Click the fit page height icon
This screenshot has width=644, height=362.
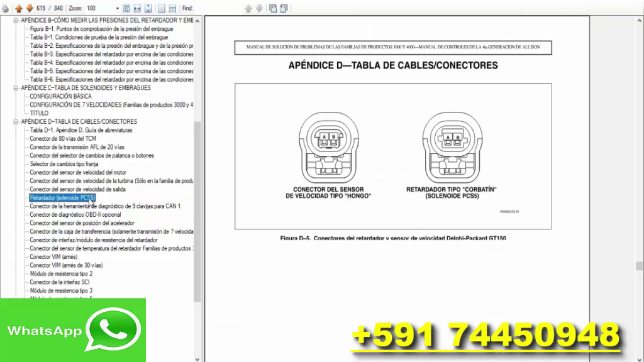147,8
